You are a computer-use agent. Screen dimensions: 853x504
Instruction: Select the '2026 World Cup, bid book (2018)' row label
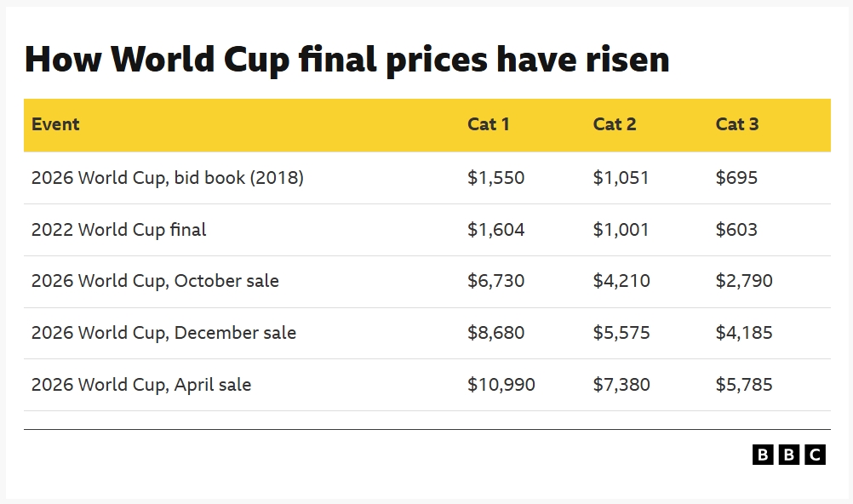coord(168,178)
